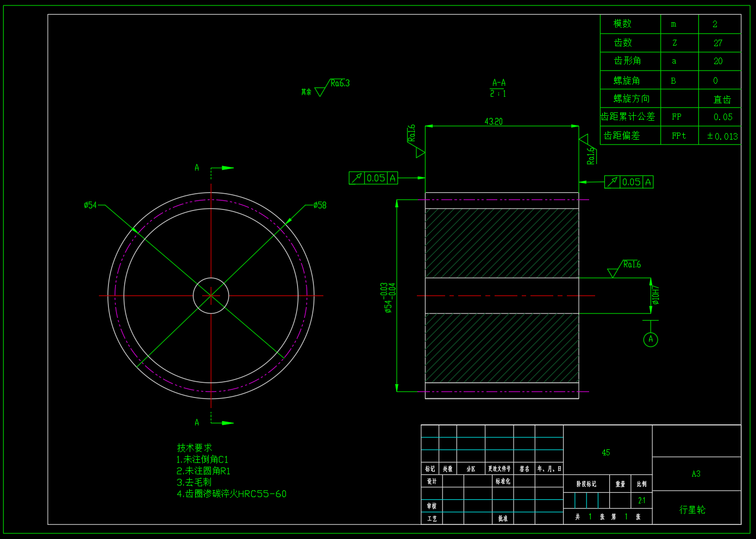Click the "ø10H7" bore dimension
Image resolution: width=756 pixels, height=539 pixels.
655,295
